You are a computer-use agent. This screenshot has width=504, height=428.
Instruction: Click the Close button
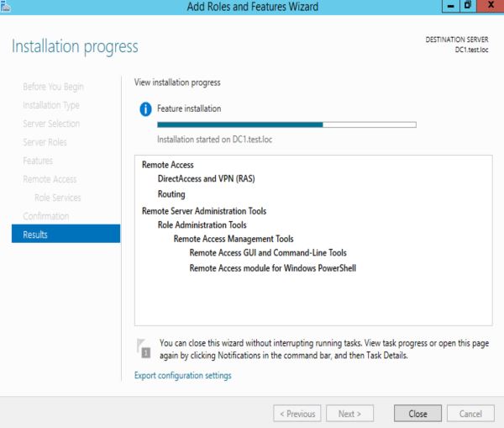click(417, 414)
